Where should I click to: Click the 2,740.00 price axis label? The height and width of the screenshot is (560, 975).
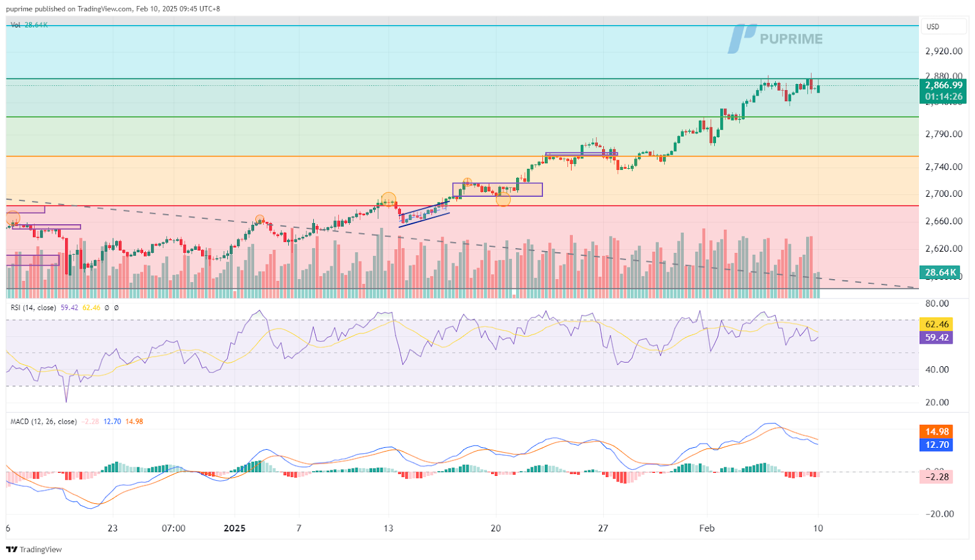click(x=944, y=166)
